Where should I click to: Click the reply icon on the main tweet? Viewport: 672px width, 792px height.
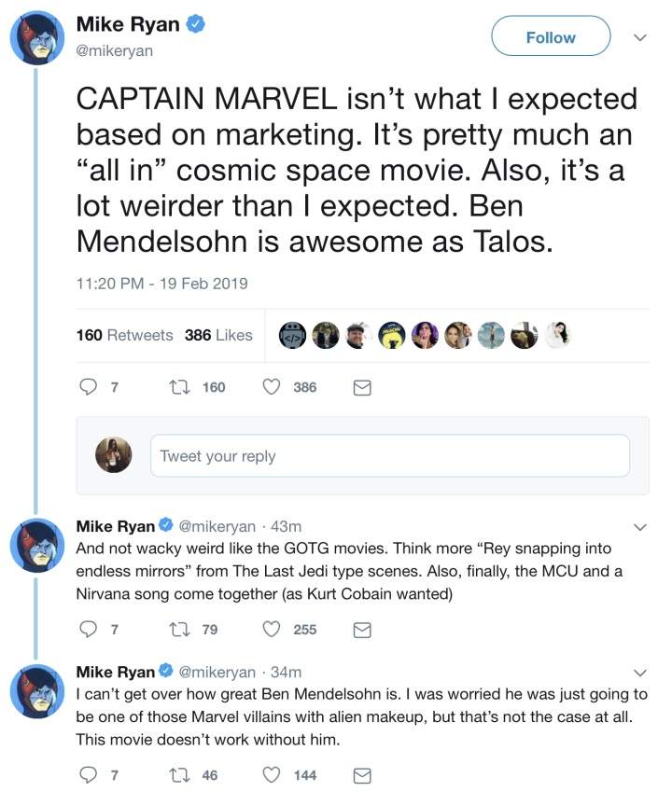91,387
